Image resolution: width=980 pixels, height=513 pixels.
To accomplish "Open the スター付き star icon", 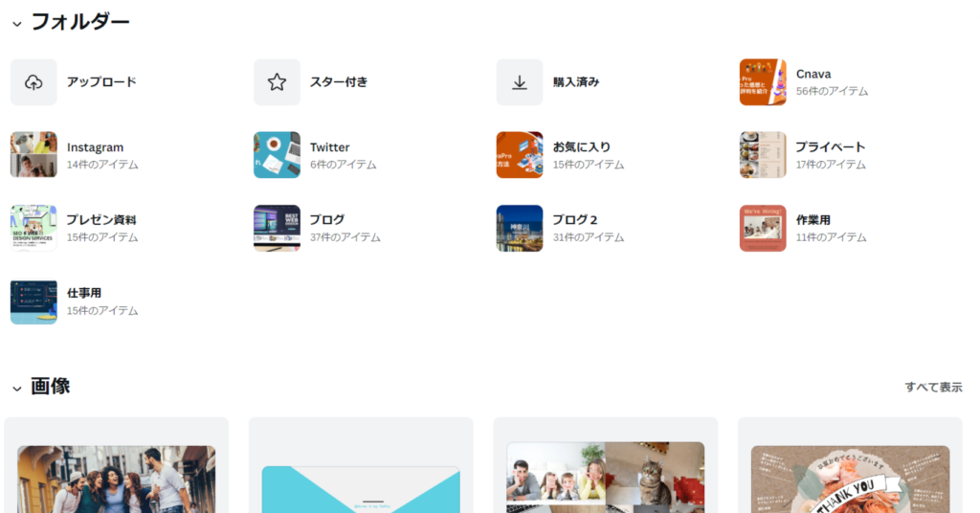I will click(x=277, y=82).
